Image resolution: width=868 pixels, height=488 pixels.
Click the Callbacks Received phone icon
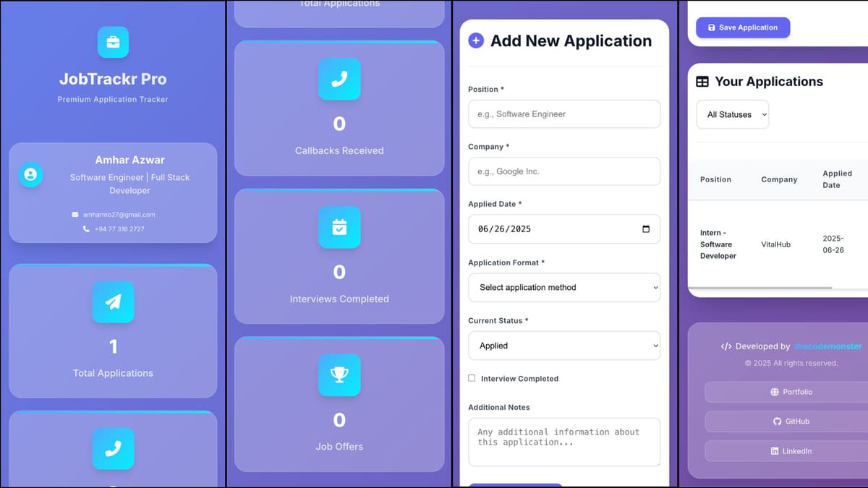339,80
